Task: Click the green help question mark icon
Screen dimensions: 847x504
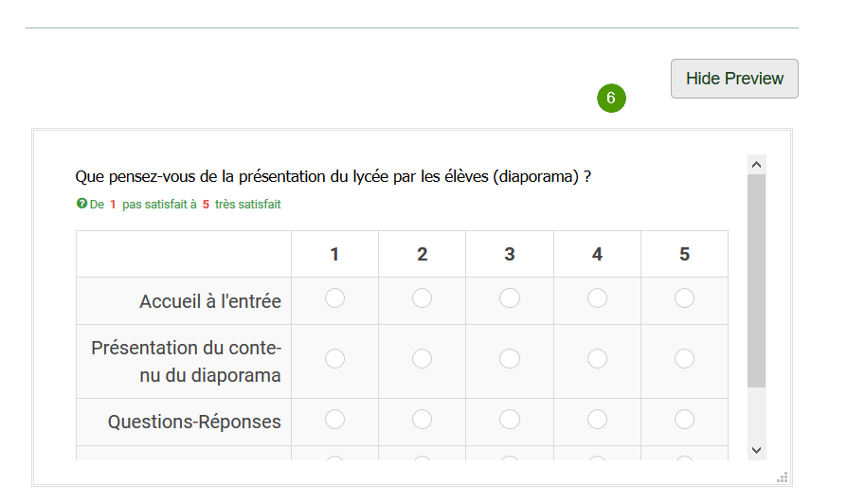Action: click(81, 204)
